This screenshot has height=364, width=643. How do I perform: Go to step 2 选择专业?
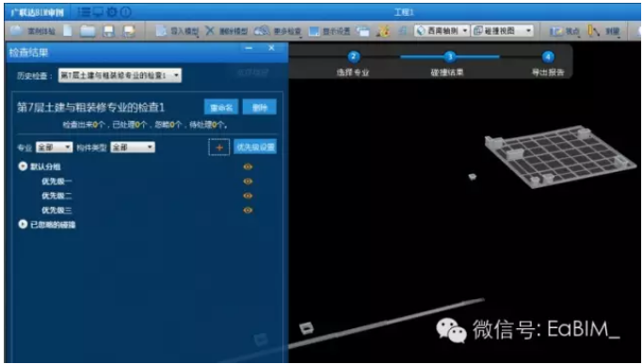[x=353, y=64]
